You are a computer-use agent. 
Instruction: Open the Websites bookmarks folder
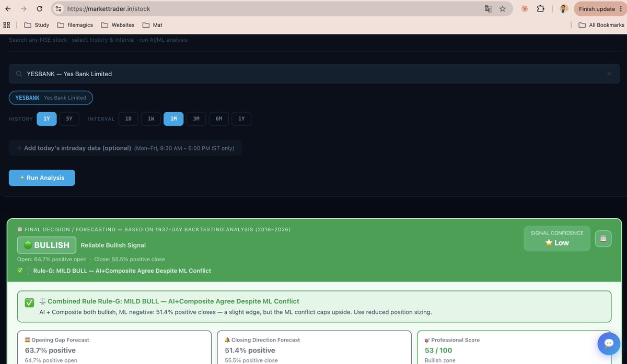pyautogui.click(x=118, y=25)
